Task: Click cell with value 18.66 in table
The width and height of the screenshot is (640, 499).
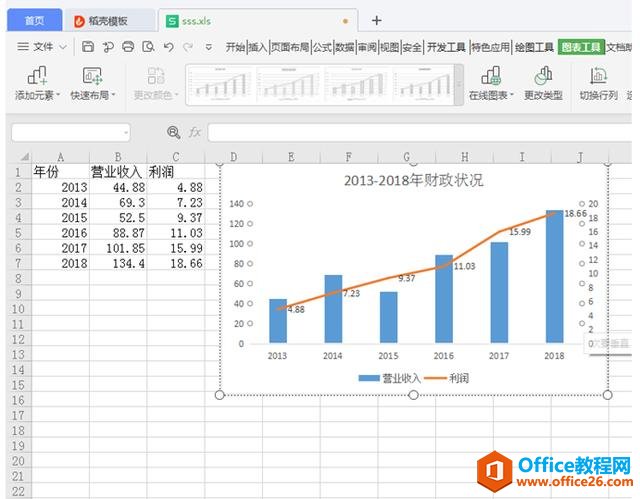Action: click(176, 264)
